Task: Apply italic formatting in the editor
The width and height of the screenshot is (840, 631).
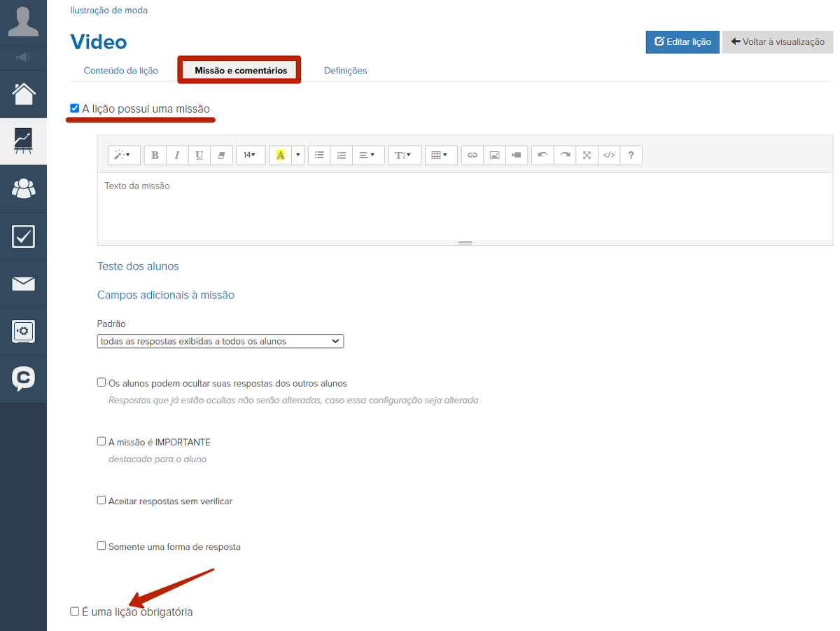Action: [177, 155]
